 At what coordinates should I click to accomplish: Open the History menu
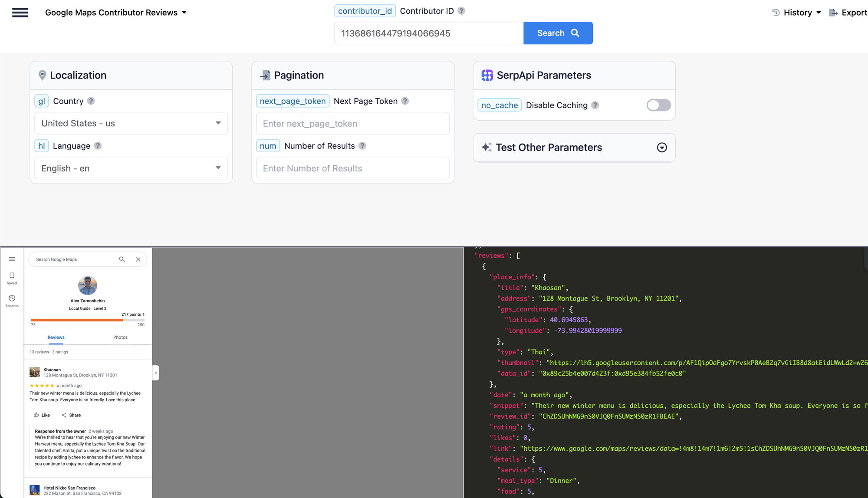(797, 13)
